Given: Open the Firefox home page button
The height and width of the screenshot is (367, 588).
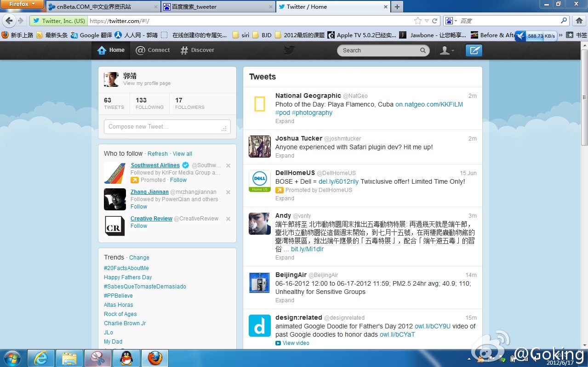Looking at the screenshot, I should 579,21.
